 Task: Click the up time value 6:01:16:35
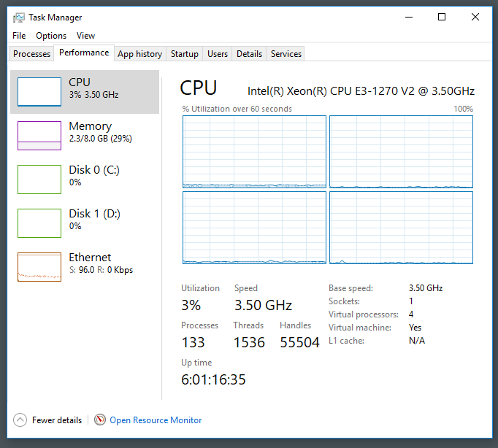tap(213, 379)
